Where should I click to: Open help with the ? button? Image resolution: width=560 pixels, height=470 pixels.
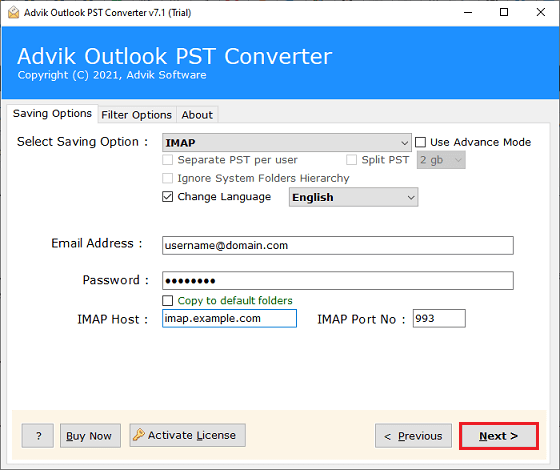pos(38,436)
